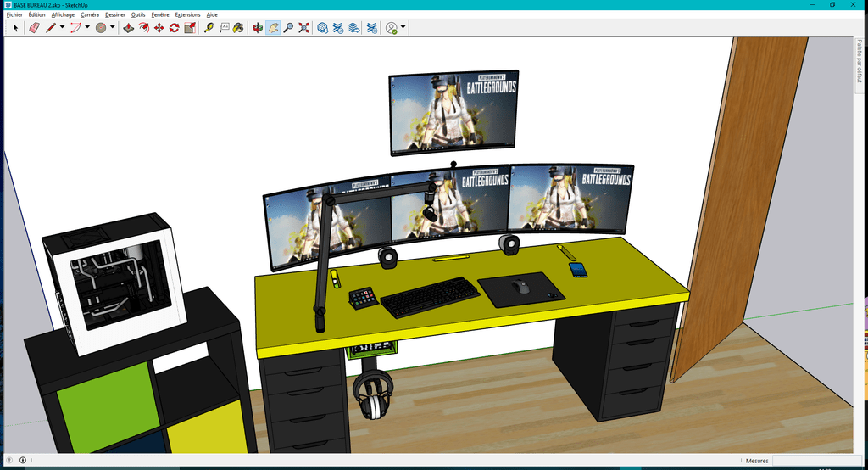Viewport: 868px width, 470px height.
Task: Open the account dropdown arrow
Action: [x=403, y=27]
